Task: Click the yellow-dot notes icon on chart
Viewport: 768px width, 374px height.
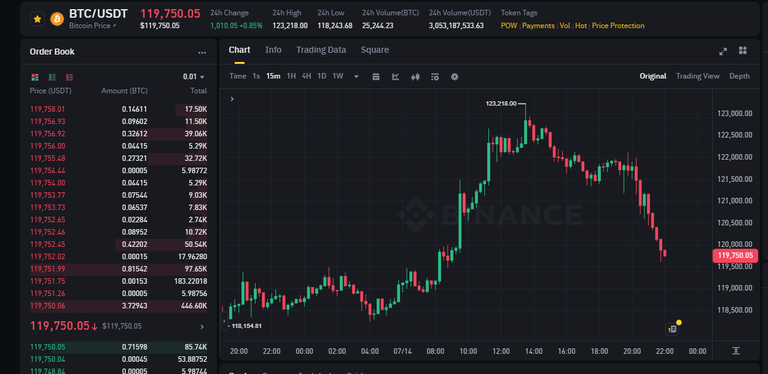Action: pyautogui.click(x=673, y=328)
